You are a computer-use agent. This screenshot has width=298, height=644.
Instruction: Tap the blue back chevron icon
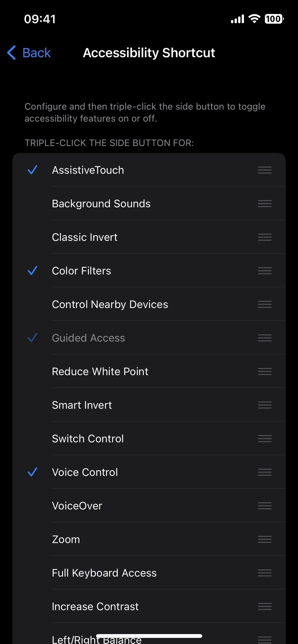pos(11,53)
